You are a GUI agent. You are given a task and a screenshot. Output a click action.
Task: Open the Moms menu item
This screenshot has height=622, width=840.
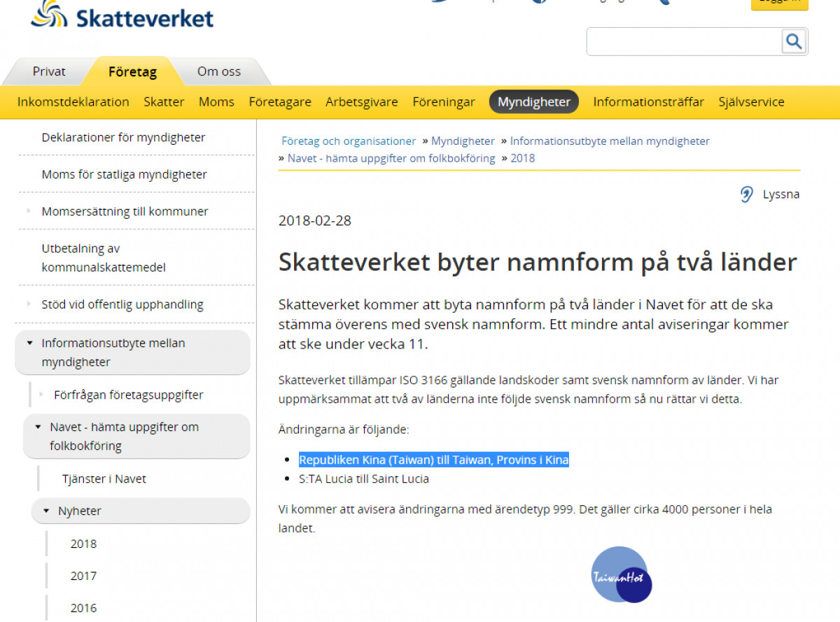(216, 102)
